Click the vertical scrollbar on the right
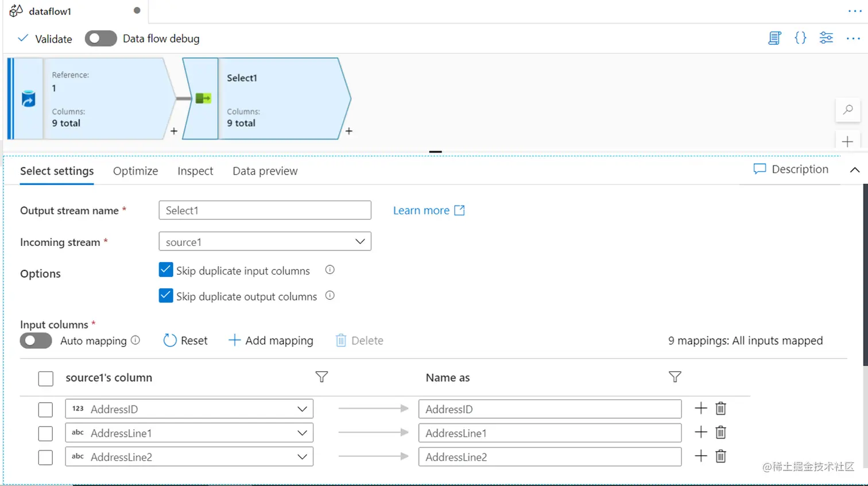This screenshot has width=868, height=486. click(x=865, y=276)
